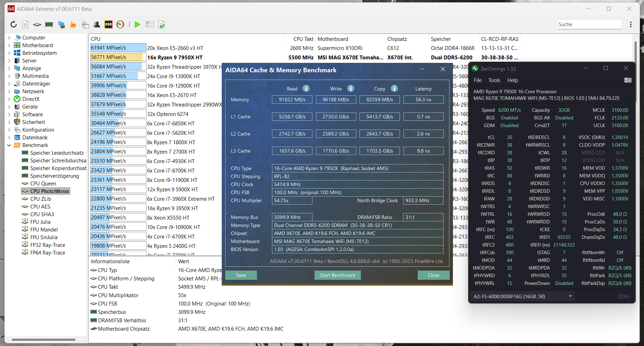Screen dimensions: 644x346
Task: Click the Motherboard column header
Action: click(x=350, y=39)
